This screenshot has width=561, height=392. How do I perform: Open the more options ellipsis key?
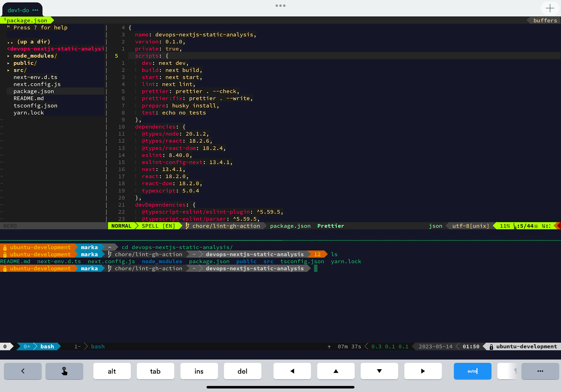(x=540, y=371)
